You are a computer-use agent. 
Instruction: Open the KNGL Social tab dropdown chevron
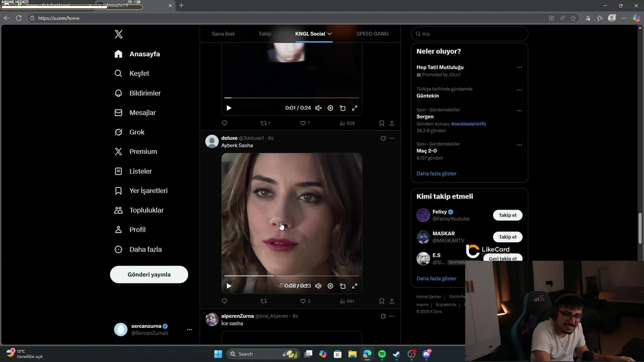pos(330,34)
